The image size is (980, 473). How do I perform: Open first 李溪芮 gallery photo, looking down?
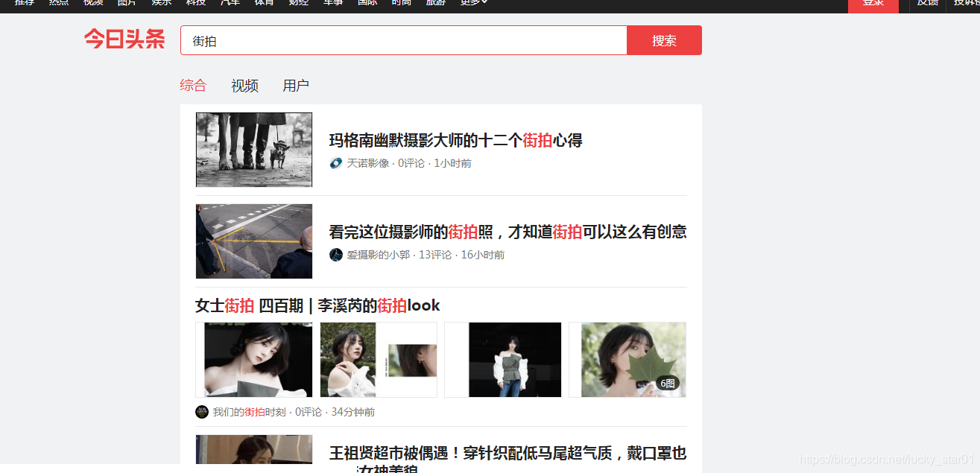click(x=254, y=360)
